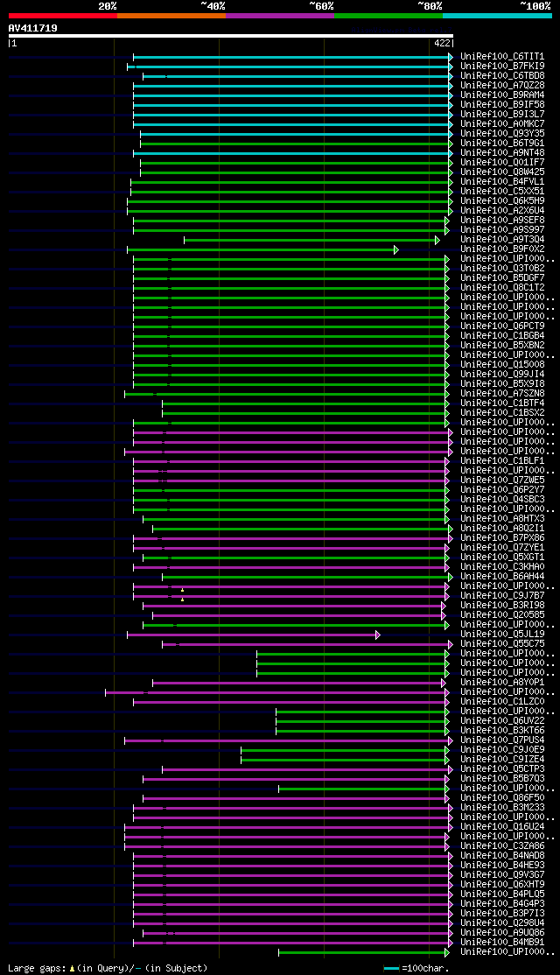Select the UniRef100_B6AH44 label

click(x=503, y=577)
